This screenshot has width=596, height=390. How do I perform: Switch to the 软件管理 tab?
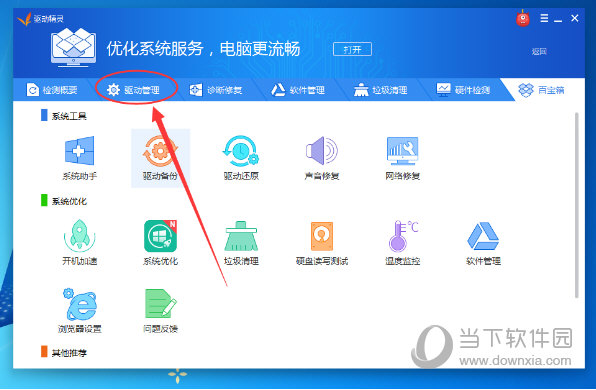298,90
